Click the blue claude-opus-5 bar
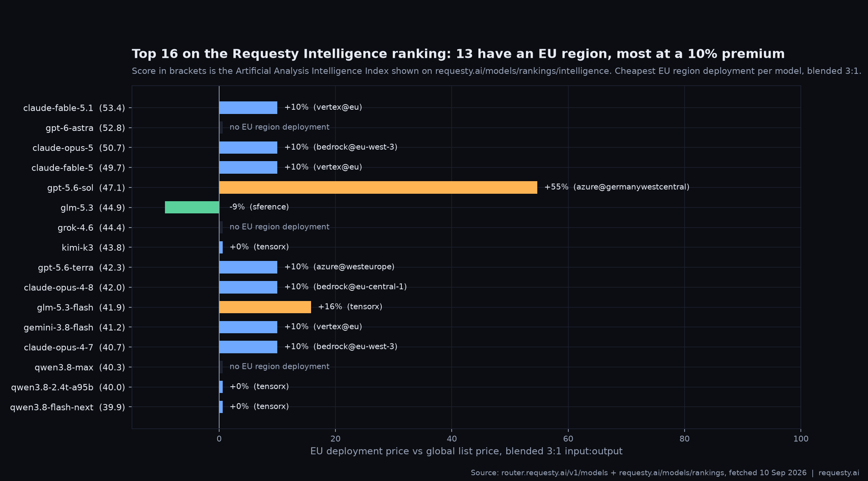This screenshot has height=481, width=868. (248, 147)
